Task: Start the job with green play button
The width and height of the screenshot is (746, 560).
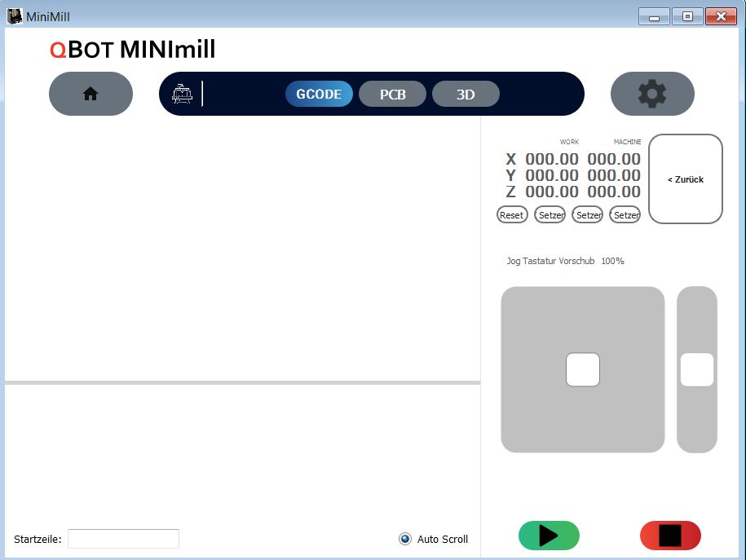Action: point(549,536)
